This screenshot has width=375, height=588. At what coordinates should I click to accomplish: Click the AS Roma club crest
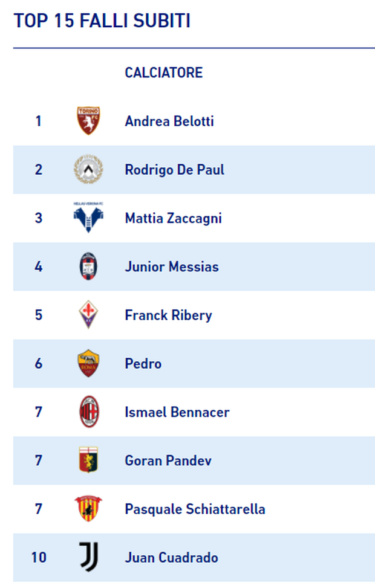(x=88, y=364)
